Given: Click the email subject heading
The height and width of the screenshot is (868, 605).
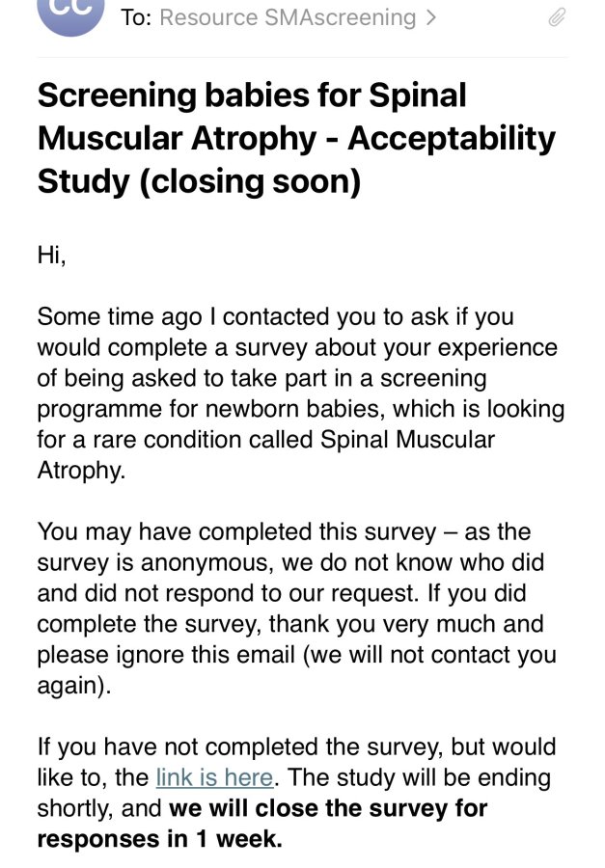Looking at the screenshot, I should (x=296, y=138).
